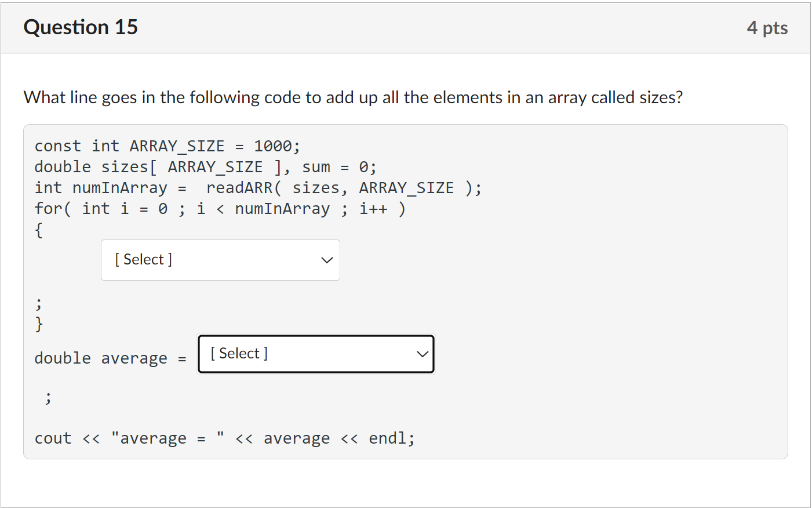Click the [ Select ] placeholder text in loop dropdown
Screen dimensions: 812x508
click(143, 260)
